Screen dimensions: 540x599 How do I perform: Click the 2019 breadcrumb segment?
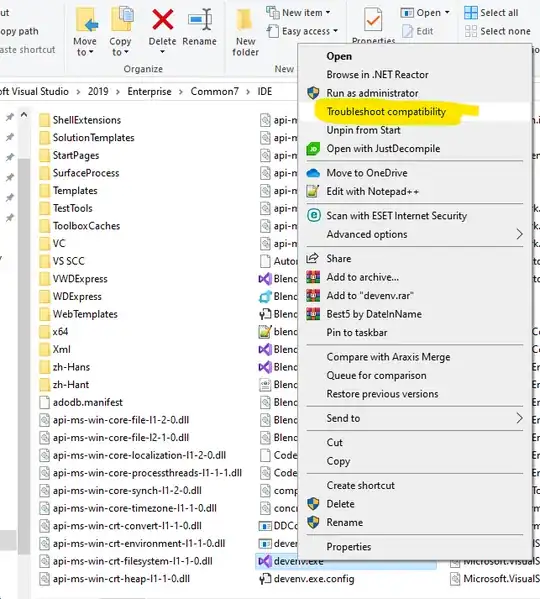click(98, 92)
